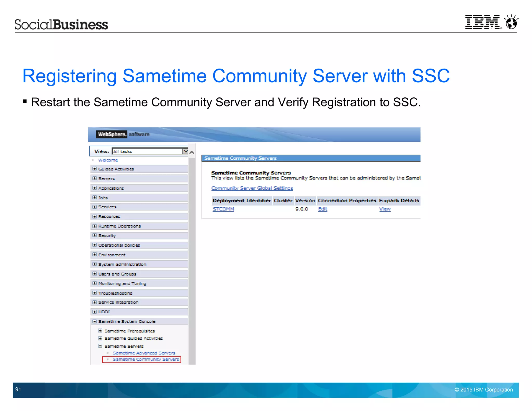Image resolution: width=532 pixels, height=411 pixels.
Task: Click the Version column header
Action: 305,201
